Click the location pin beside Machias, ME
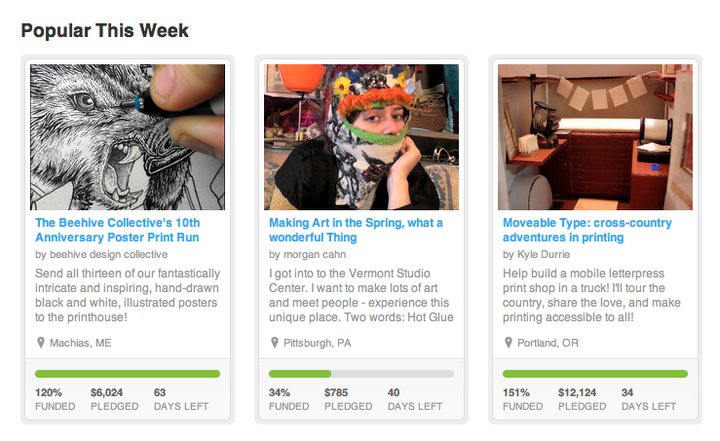The height and width of the screenshot is (441, 720). [x=41, y=343]
